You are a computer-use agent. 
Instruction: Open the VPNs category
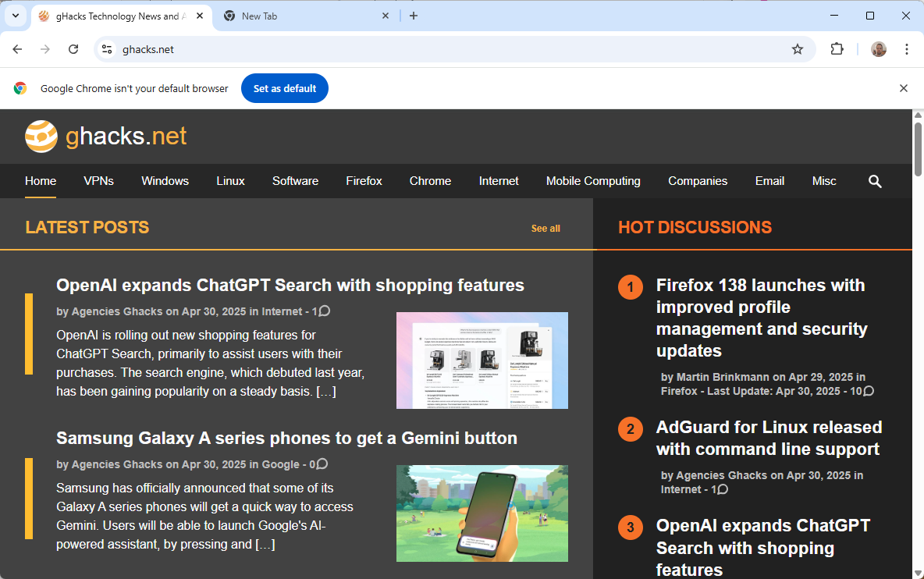(x=98, y=181)
